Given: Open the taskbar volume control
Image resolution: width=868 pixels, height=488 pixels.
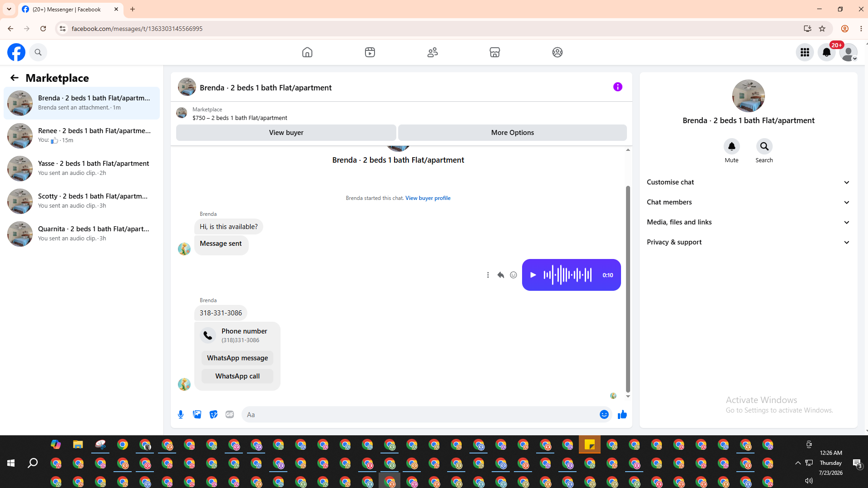Looking at the screenshot, I should coord(809,480).
